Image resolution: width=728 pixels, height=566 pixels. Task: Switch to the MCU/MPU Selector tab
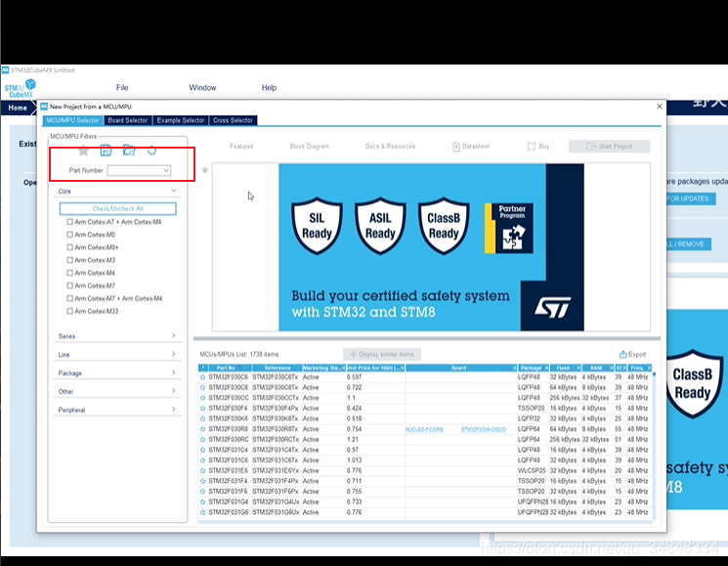coord(73,120)
